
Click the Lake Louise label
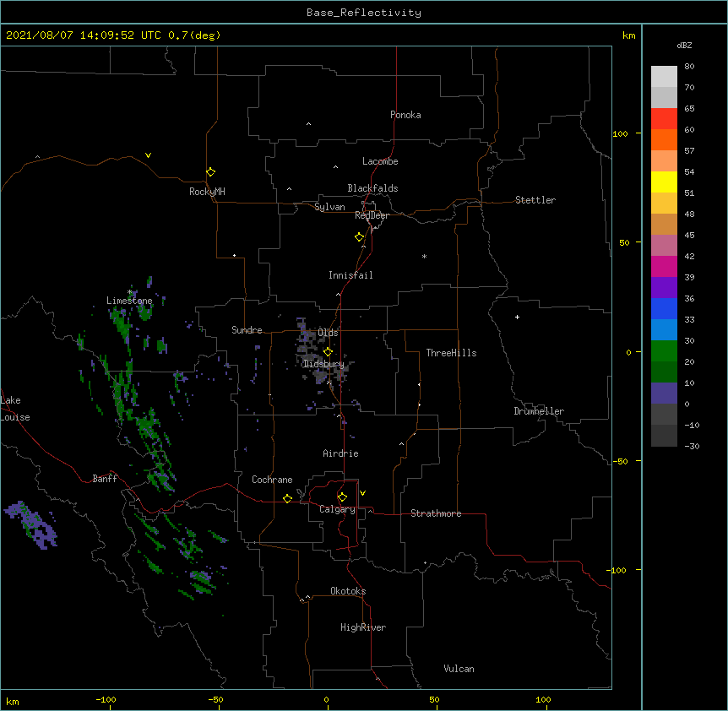(x=15, y=409)
